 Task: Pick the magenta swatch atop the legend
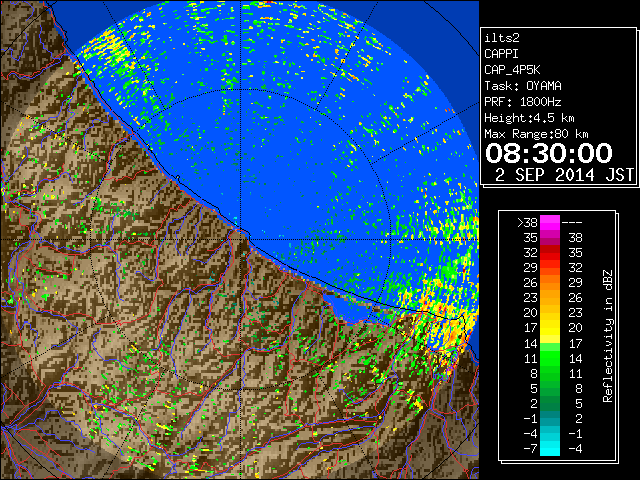click(550, 223)
